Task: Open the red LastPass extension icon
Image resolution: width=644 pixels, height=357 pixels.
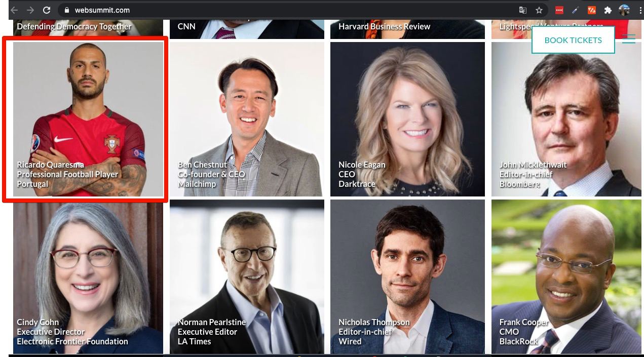Action: point(559,10)
